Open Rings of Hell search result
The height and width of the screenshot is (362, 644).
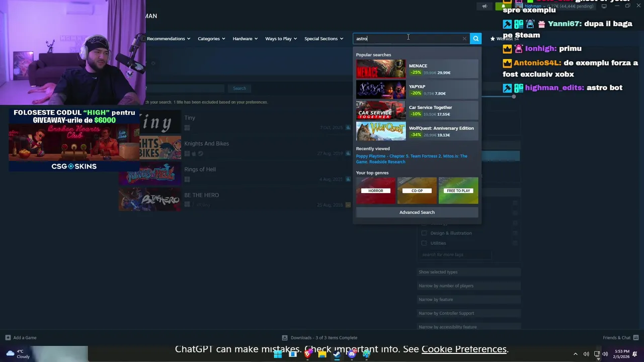pos(235,174)
